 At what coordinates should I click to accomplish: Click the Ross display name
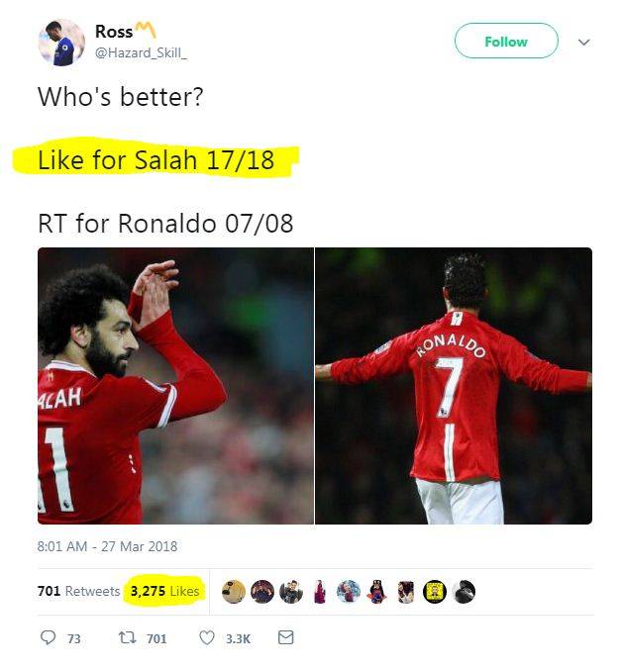point(114,32)
